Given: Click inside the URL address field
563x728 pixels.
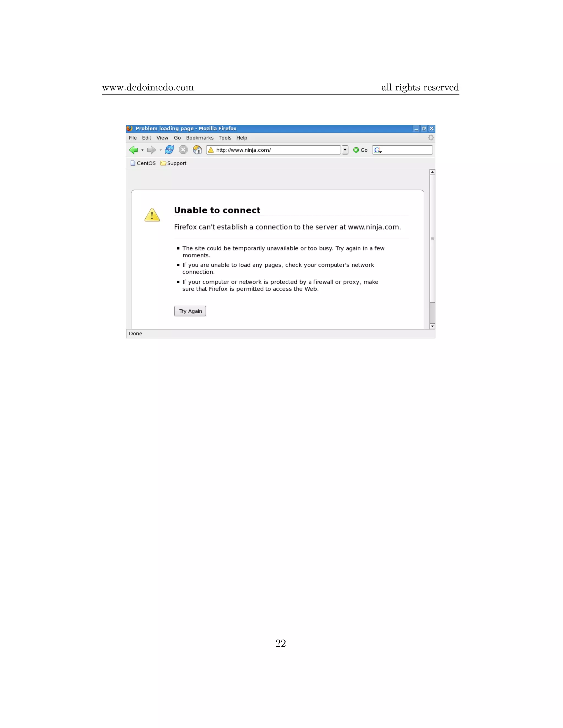Looking at the screenshot, I should [x=274, y=150].
